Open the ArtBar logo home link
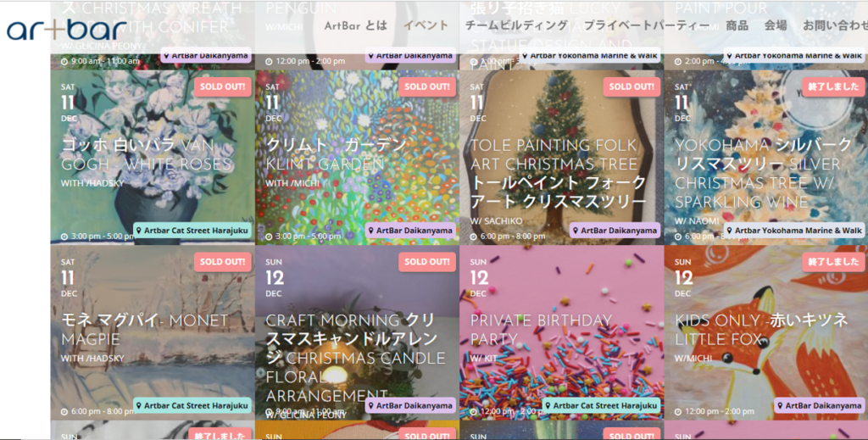This screenshot has width=868, height=440. tap(68, 29)
